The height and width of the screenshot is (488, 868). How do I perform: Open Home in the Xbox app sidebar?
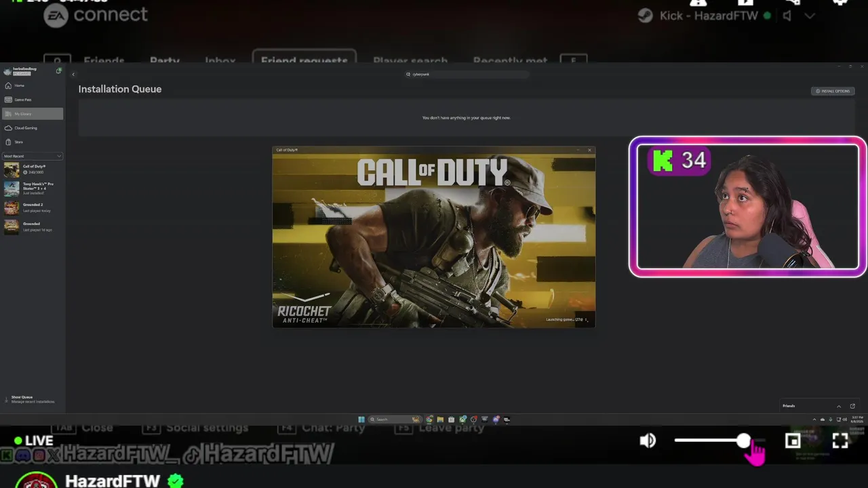click(32, 85)
